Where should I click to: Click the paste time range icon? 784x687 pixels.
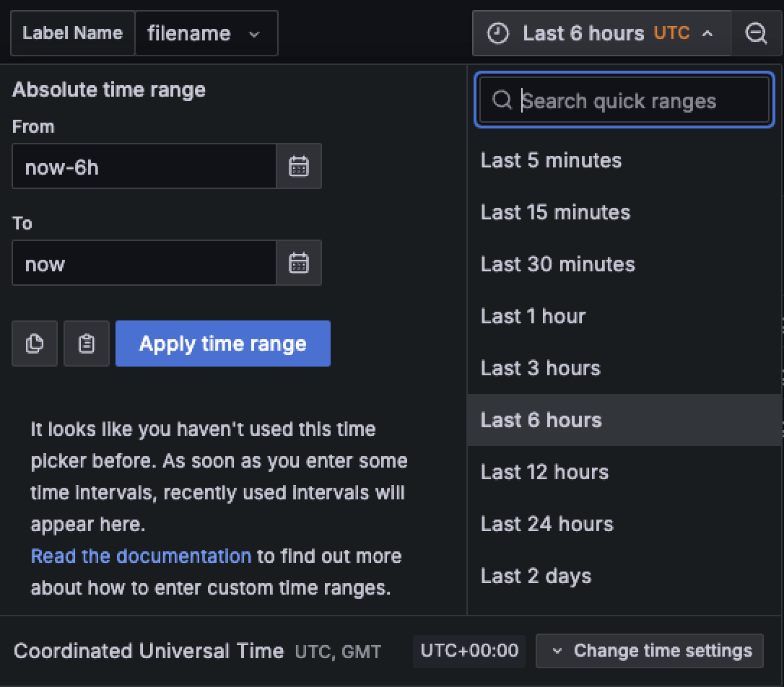[x=86, y=343]
